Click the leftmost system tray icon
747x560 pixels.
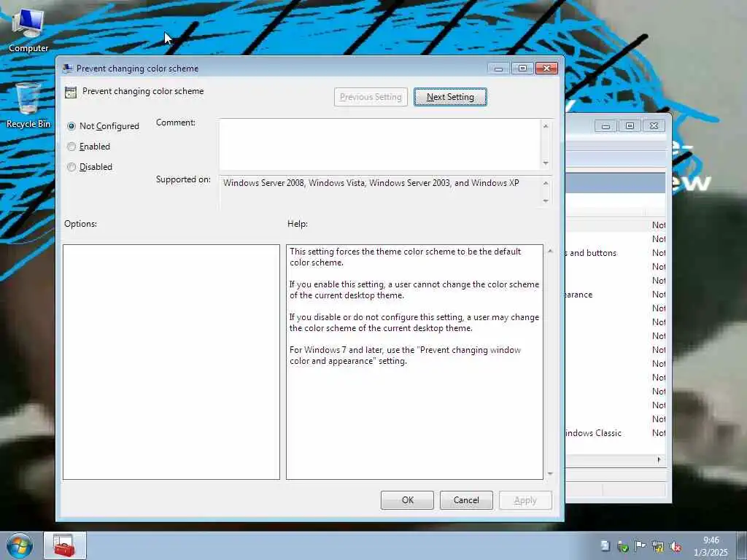(x=605, y=546)
